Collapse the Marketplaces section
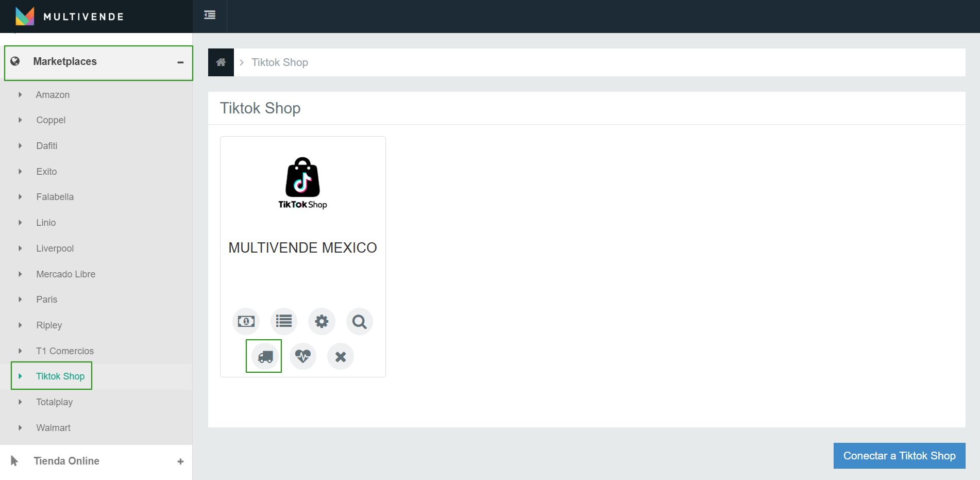 pos(180,62)
